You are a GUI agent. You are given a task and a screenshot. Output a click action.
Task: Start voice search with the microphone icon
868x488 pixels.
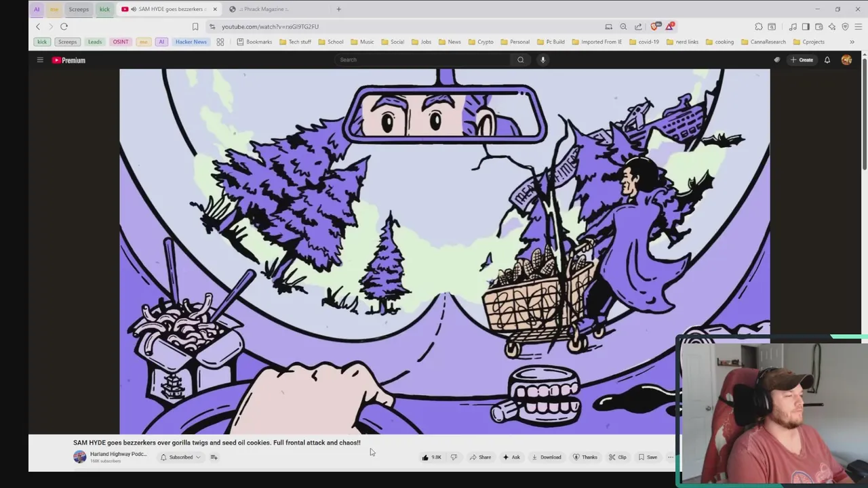click(x=542, y=60)
